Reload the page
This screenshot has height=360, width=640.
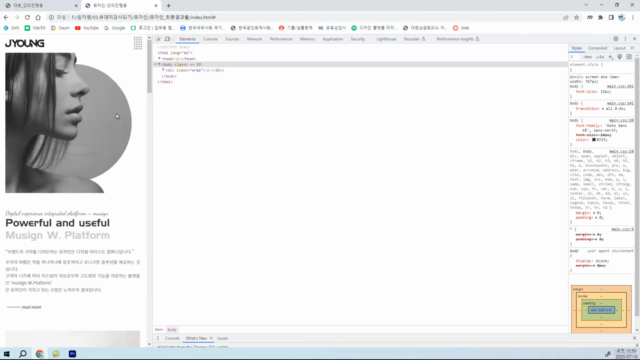click(27, 18)
